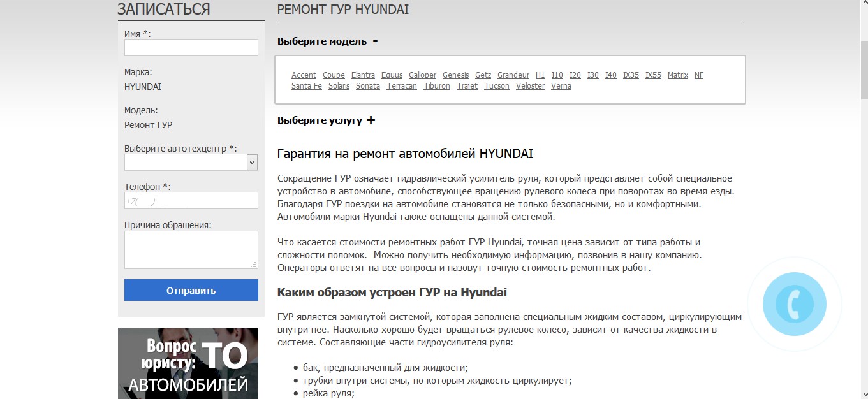
Task: Click the Verna model link
Action: 561,86
